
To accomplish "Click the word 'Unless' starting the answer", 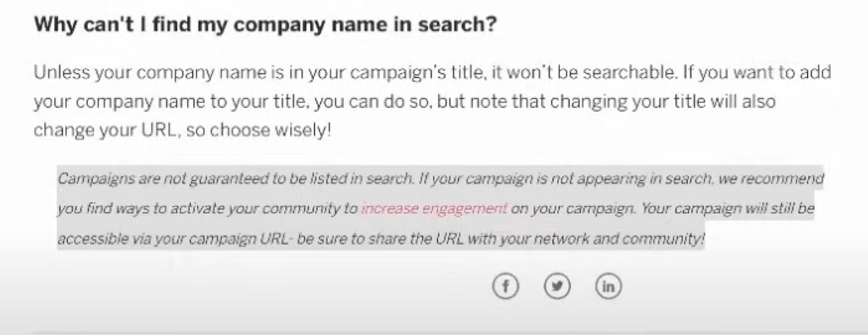I will tap(61, 73).
